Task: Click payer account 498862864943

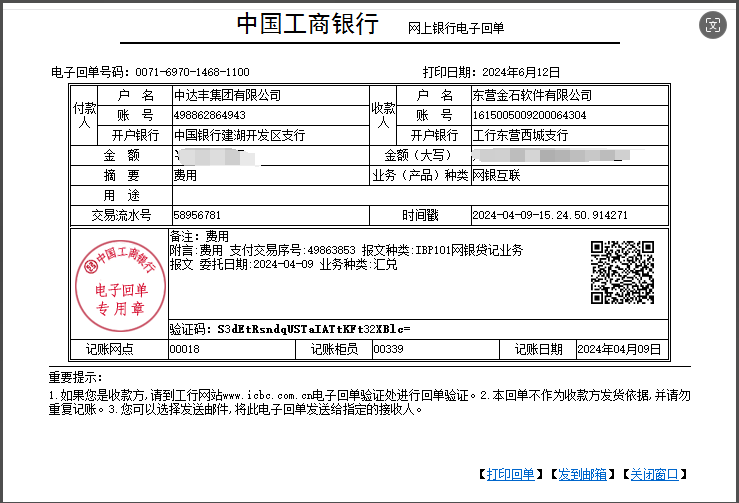Action: click(x=210, y=115)
